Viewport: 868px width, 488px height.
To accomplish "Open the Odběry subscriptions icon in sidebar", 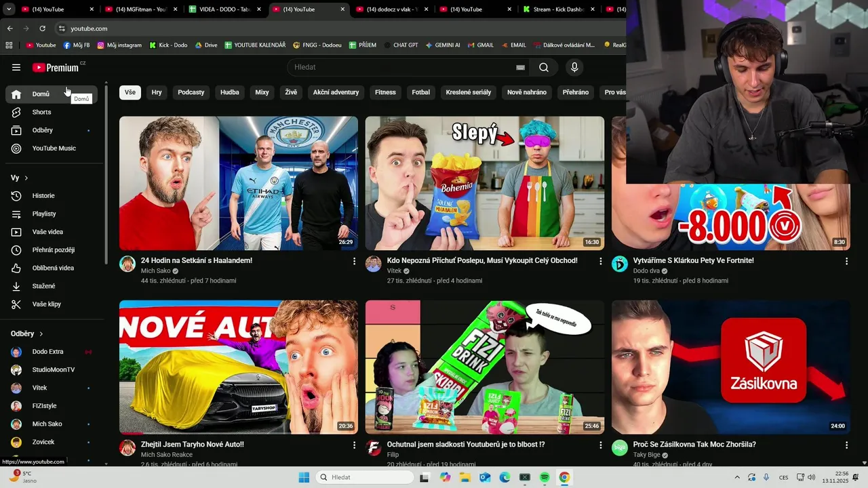I will pyautogui.click(x=16, y=130).
